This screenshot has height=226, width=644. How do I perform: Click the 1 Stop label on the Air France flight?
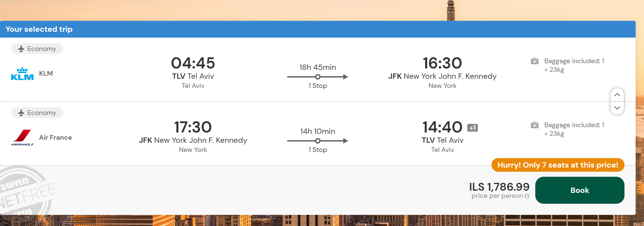pyautogui.click(x=318, y=150)
